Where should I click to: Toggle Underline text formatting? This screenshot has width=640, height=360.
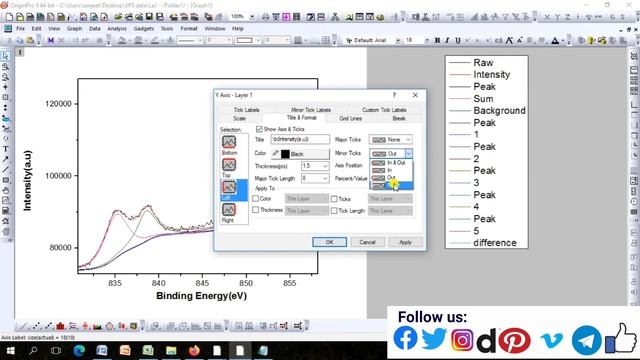(458, 40)
